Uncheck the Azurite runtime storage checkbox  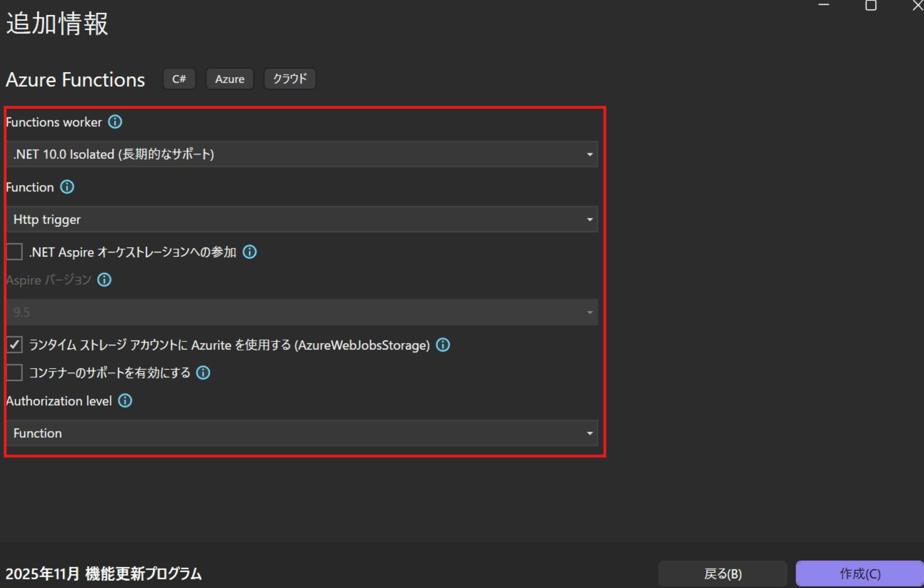click(x=15, y=345)
